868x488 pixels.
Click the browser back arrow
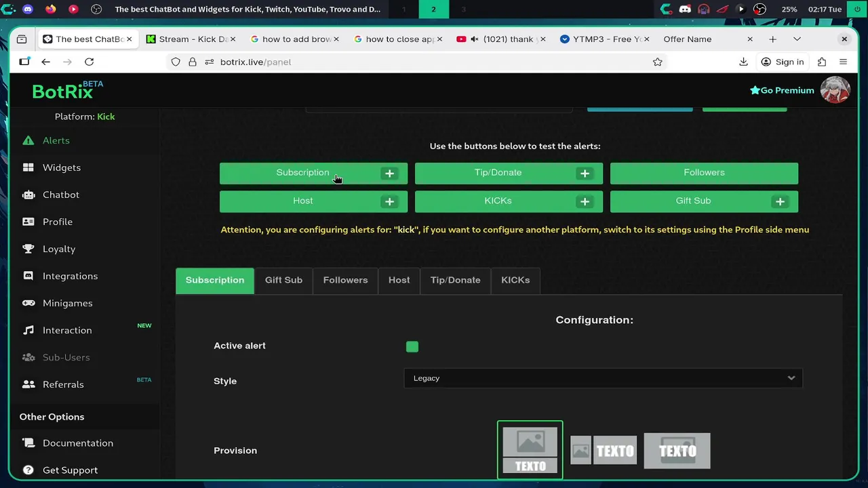pyautogui.click(x=45, y=62)
